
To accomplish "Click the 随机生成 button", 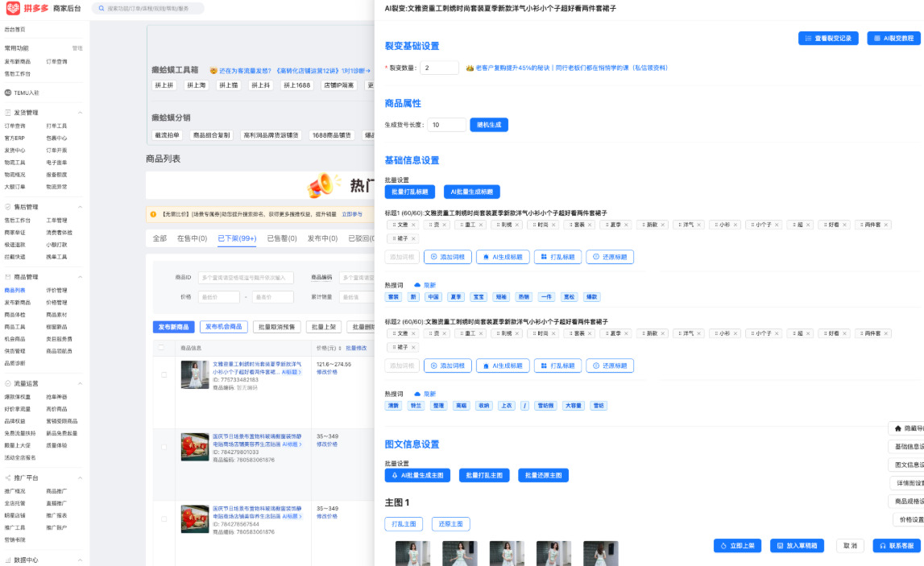I will [488, 125].
